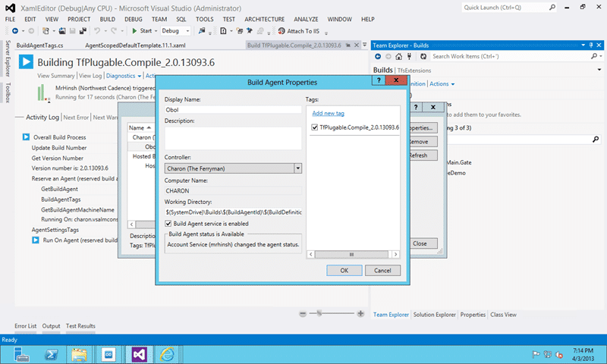Viewport: 607px width, 364px height.
Task: Open the Test Results tab
Action: [80, 326]
